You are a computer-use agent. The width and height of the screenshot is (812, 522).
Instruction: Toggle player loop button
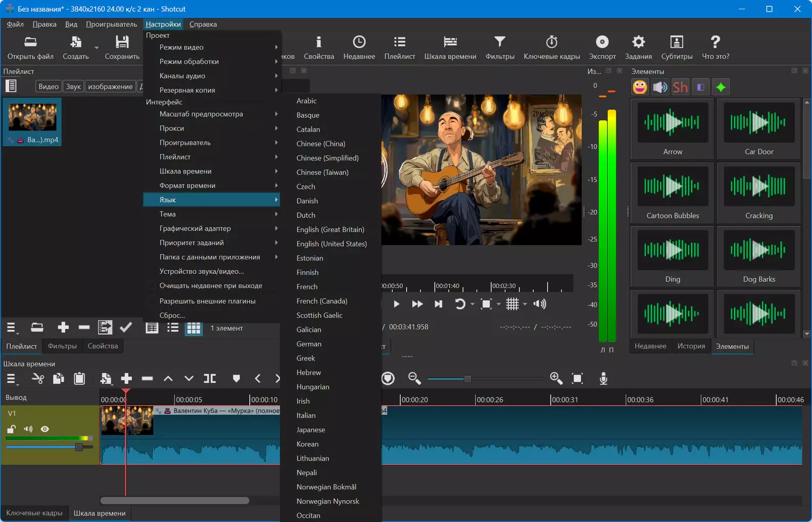click(x=459, y=304)
